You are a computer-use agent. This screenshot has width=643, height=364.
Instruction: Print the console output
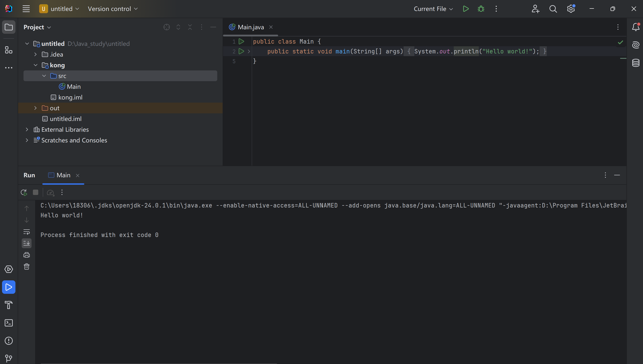pos(26,255)
